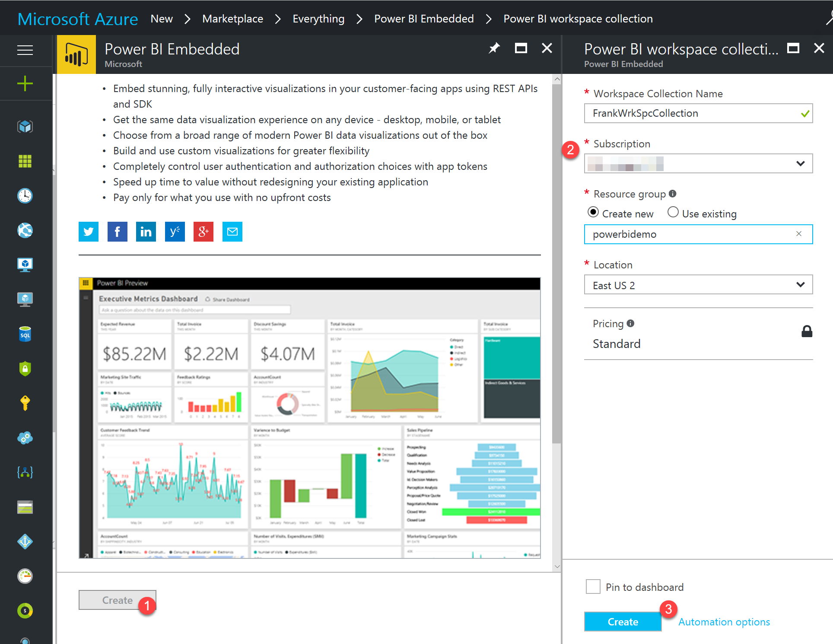833x644 pixels.
Task: Click the blade vertical scrollbar thumb
Action: point(557,264)
